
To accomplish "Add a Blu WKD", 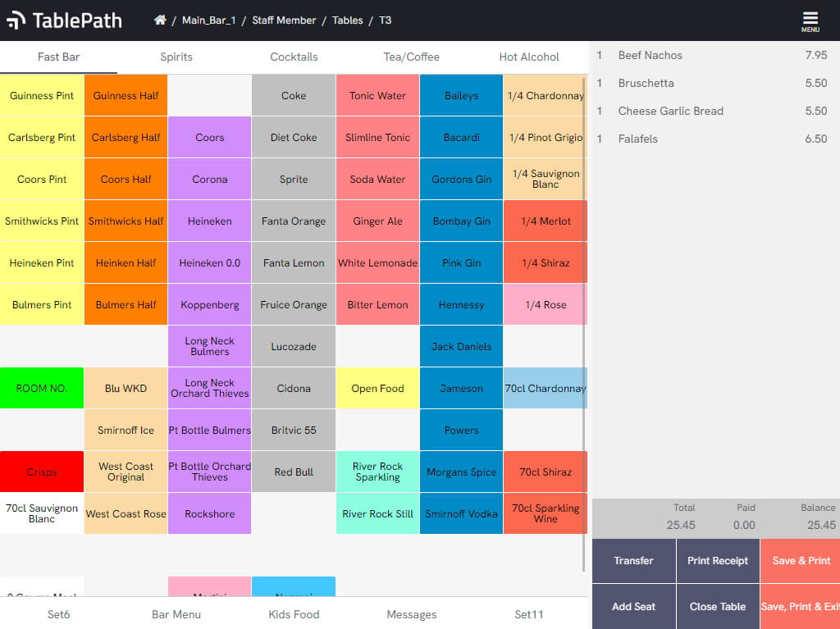I will [x=126, y=388].
